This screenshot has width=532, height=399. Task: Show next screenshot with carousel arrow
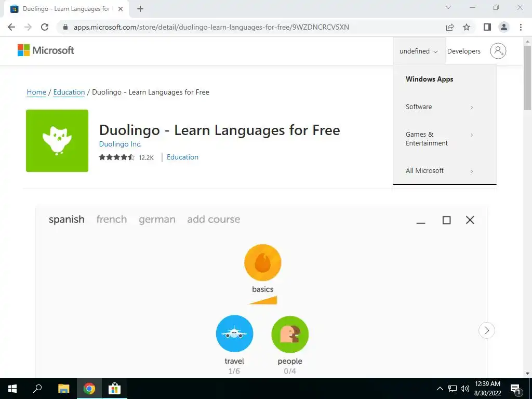click(x=486, y=330)
